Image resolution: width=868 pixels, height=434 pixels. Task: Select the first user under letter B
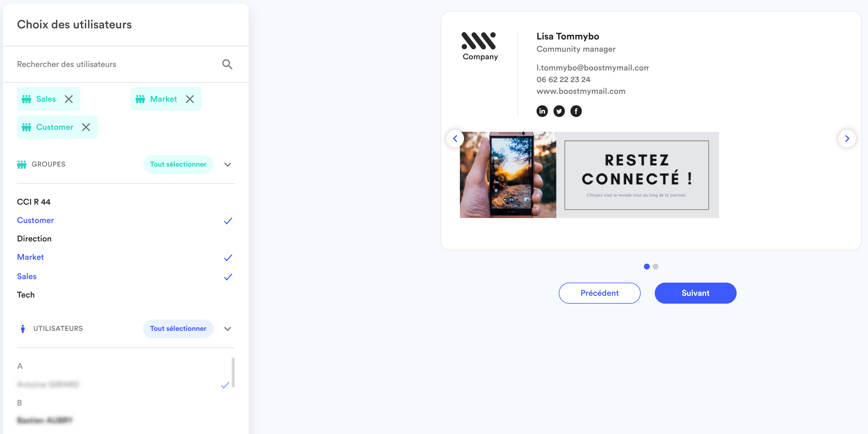[45, 420]
